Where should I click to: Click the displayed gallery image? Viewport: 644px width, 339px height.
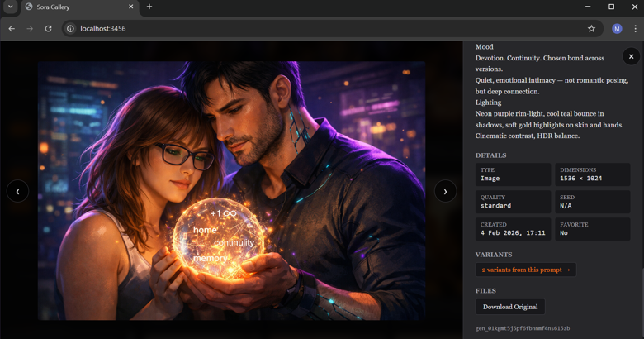pos(232,191)
